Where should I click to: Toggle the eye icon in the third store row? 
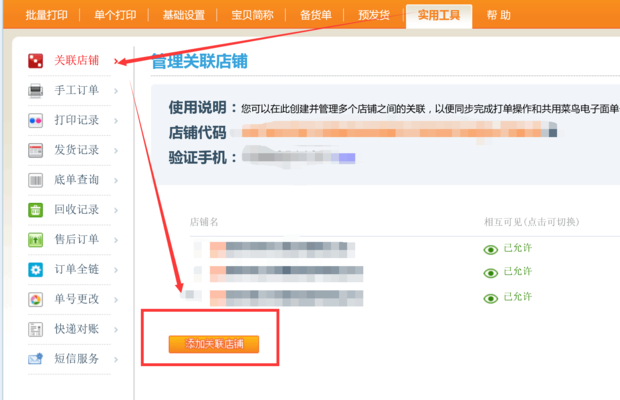pyautogui.click(x=491, y=298)
